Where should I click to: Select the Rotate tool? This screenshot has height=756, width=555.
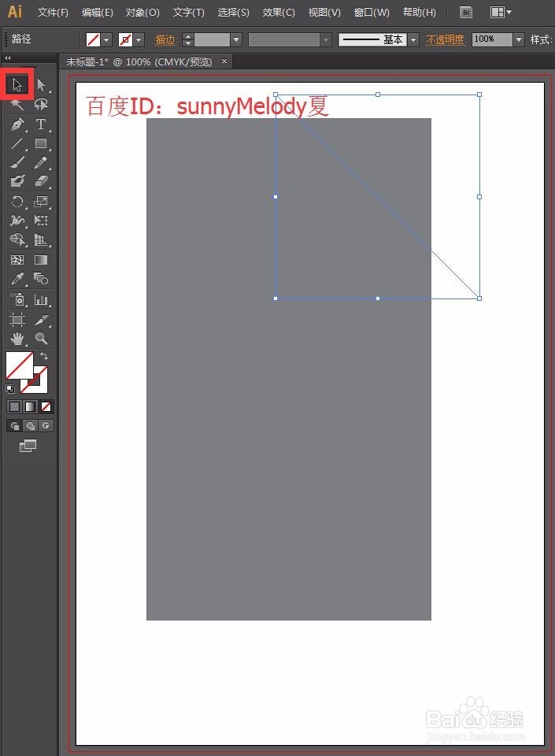click(17, 201)
